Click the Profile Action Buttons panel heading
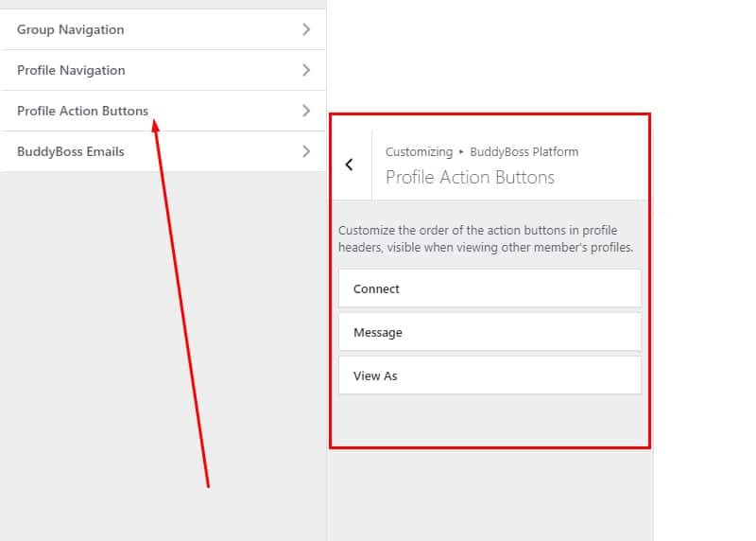The height and width of the screenshot is (541, 756). (x=470, y=177)
